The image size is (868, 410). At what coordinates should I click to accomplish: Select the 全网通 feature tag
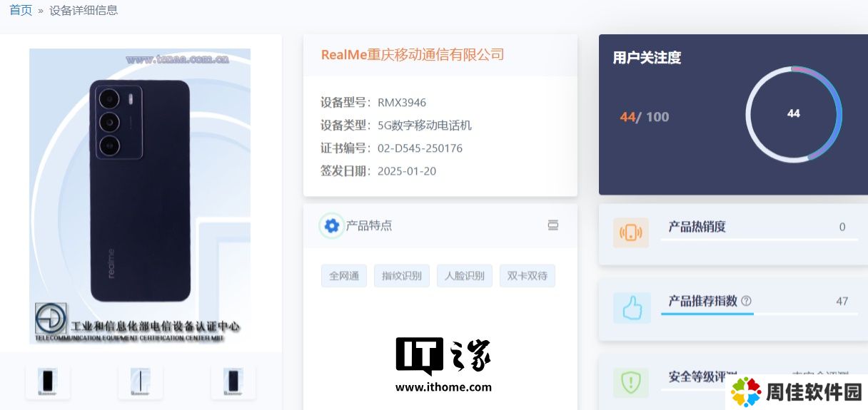[344, 276]
